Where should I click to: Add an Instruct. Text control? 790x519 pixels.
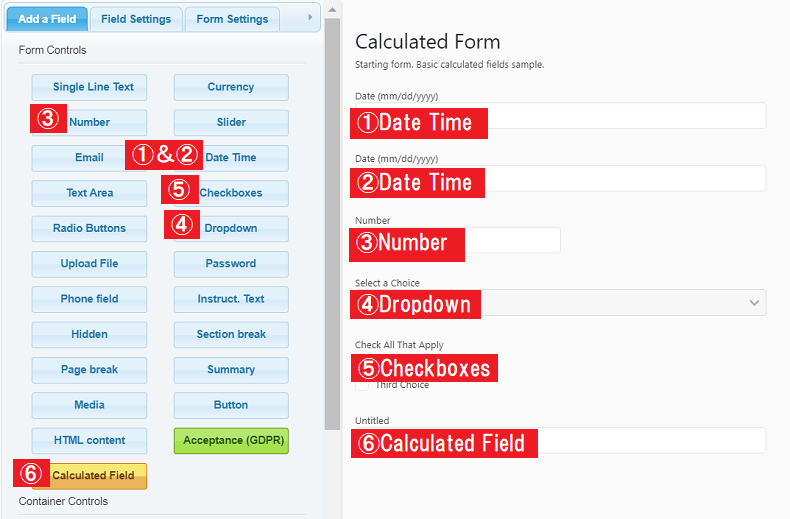(231, 299)
